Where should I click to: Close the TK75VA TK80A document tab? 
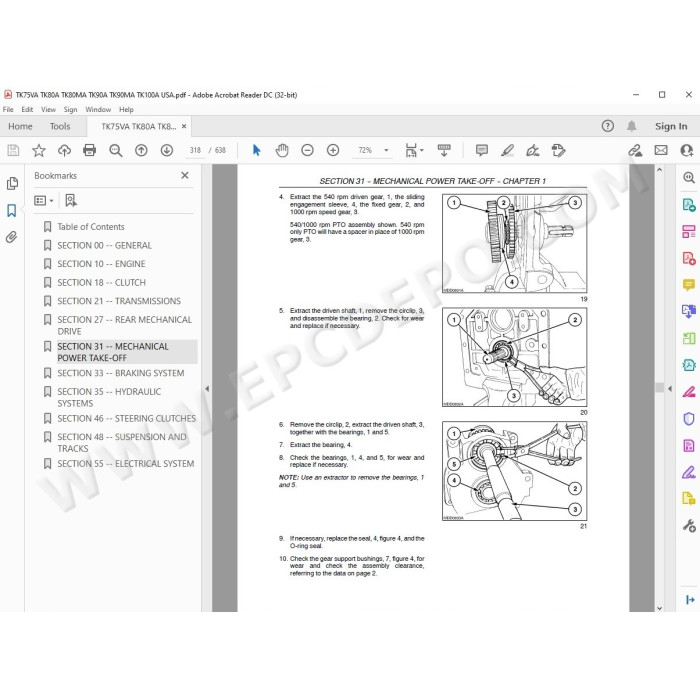[184, 126]
